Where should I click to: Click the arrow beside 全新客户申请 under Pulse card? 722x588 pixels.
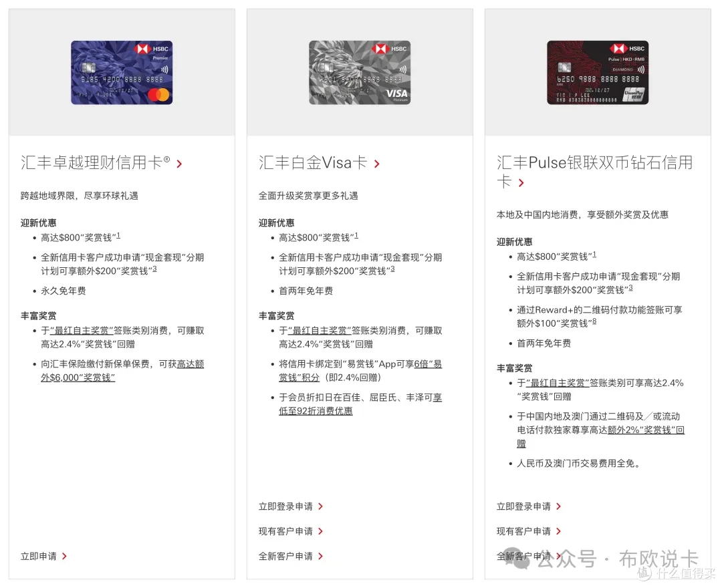click(x=560, y=555)
